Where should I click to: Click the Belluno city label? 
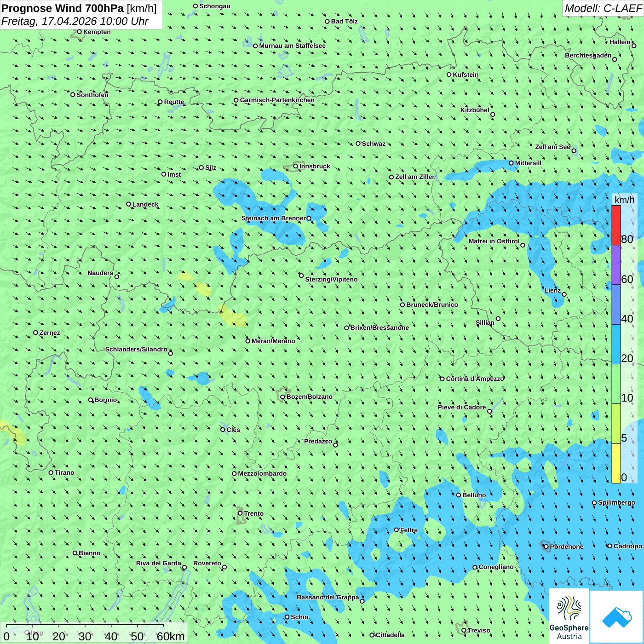[474, 495]
